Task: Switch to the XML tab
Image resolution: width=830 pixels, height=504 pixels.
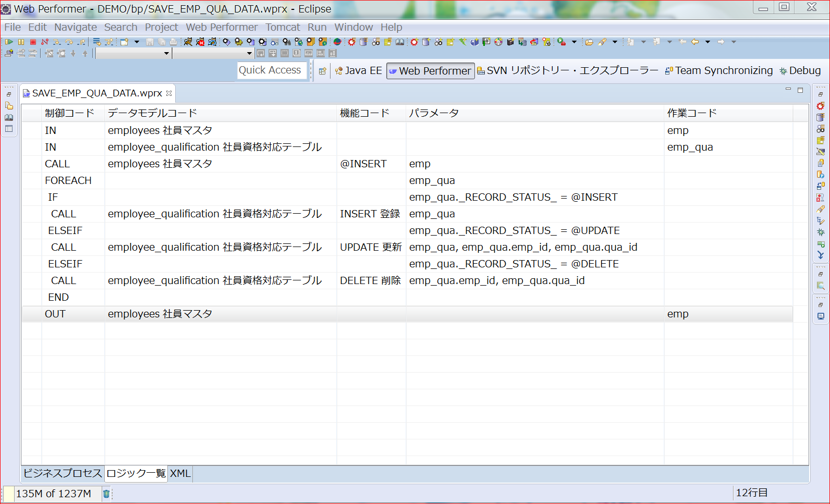Action: [180, 473]
